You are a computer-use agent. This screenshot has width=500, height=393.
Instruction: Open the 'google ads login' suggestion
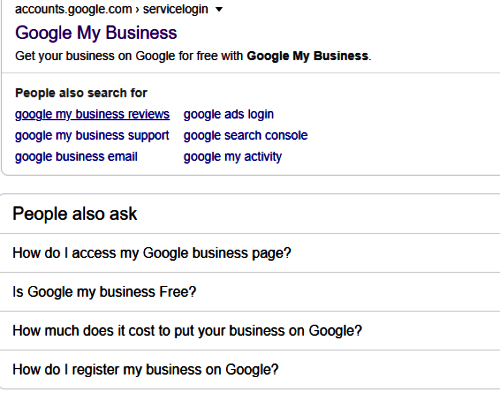point(229,114)
